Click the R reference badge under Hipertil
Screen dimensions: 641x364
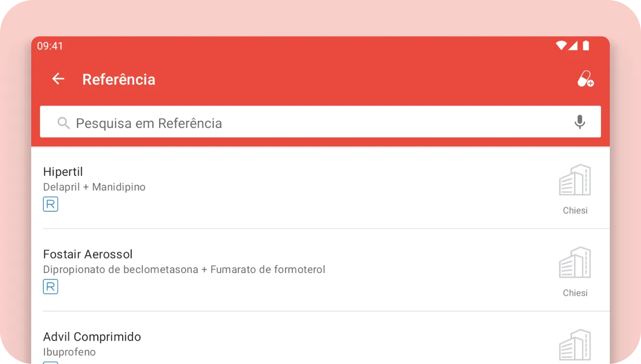[50, 204]
